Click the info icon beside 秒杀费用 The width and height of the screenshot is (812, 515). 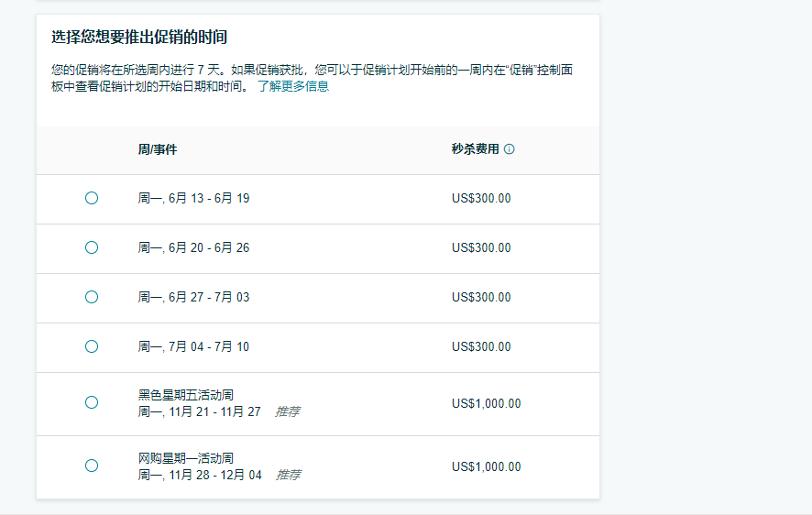510,149
